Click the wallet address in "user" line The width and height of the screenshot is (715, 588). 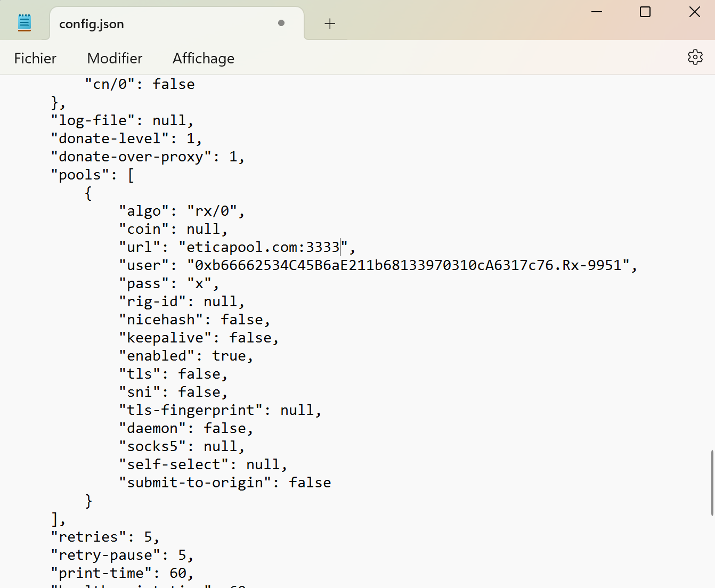374,265
